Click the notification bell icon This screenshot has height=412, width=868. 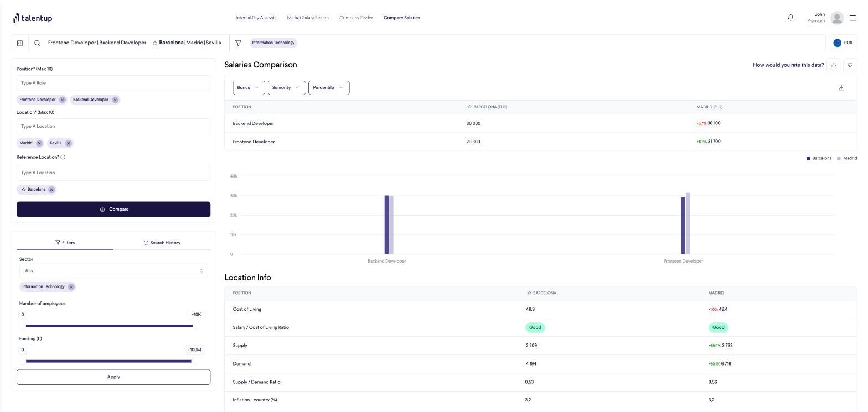pos(790,18)
